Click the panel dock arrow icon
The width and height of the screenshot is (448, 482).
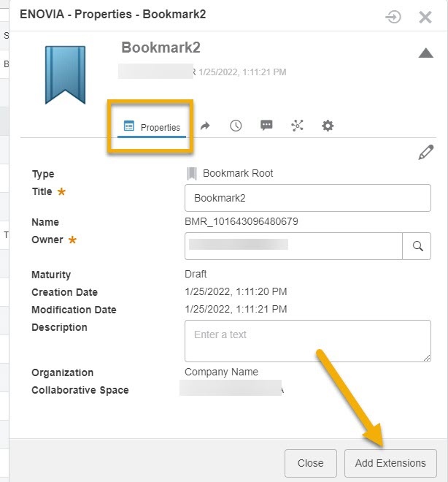point(393,16)
